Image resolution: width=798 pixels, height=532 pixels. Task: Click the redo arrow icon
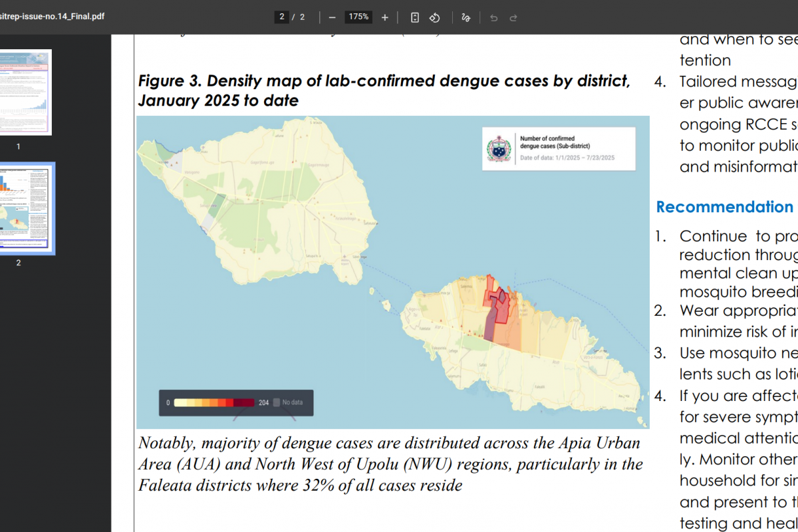click(x=513, y=17)
